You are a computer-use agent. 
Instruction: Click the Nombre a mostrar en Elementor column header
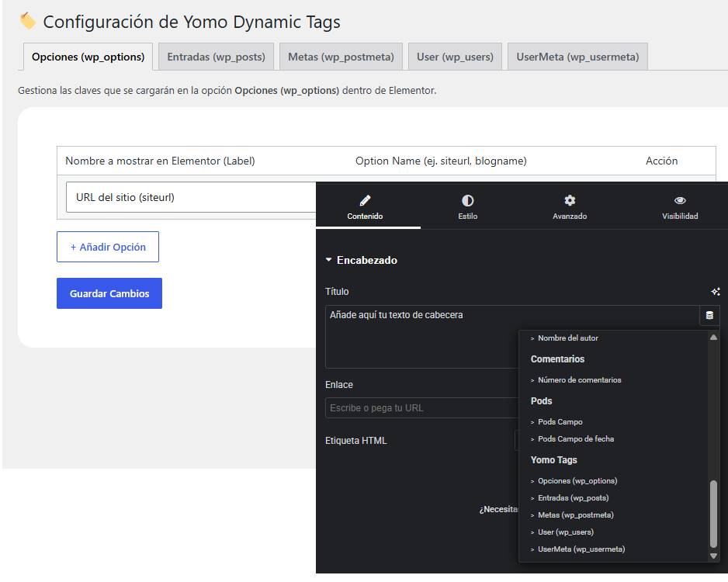160,161
